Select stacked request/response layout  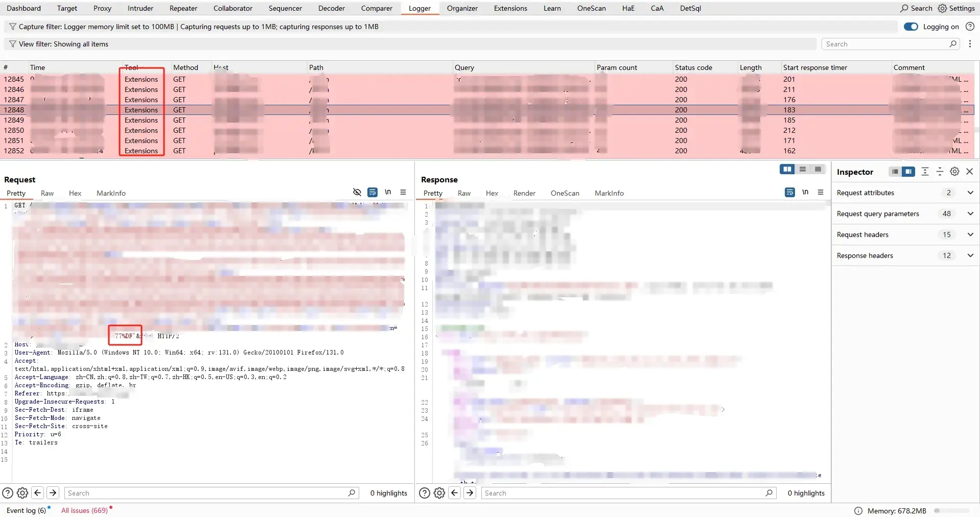[x=802, y=169]
